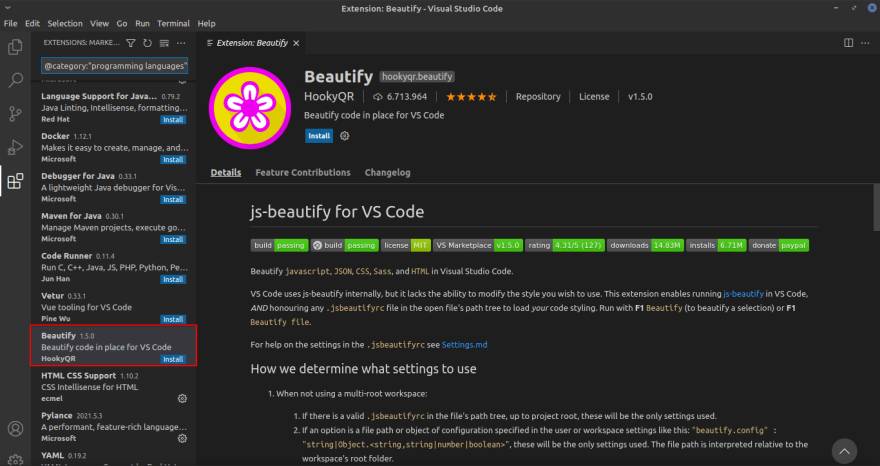Open the Explorer view in activity bar
This screenshot has width=880, height=466.
[x=15, y=47]
